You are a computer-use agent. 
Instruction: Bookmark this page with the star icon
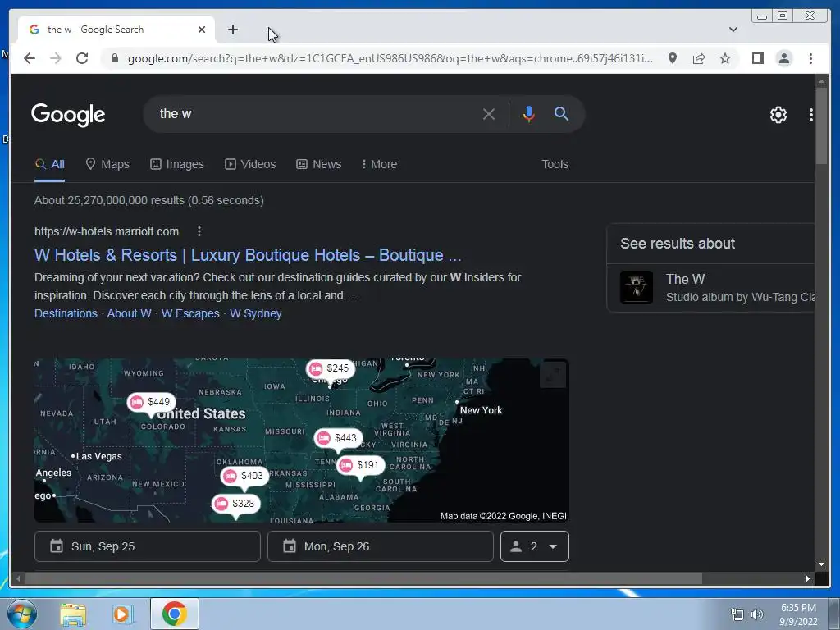pos(725,58)
